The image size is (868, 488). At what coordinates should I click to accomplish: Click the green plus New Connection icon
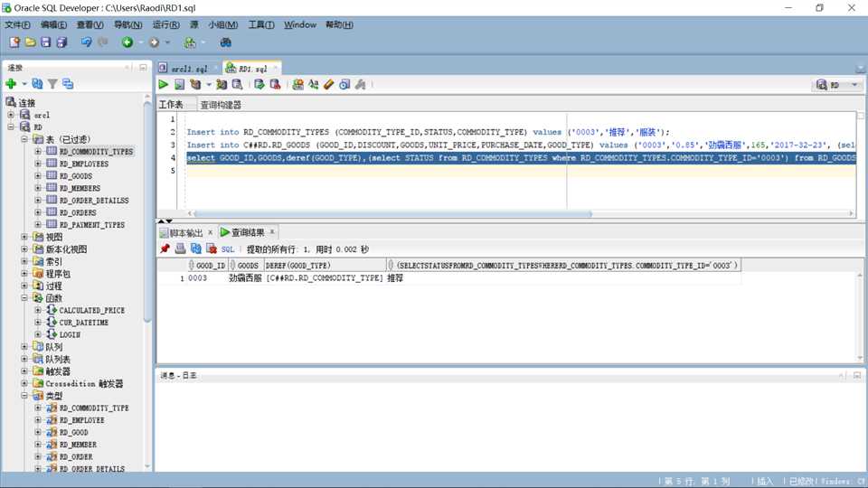pos(11,83)
